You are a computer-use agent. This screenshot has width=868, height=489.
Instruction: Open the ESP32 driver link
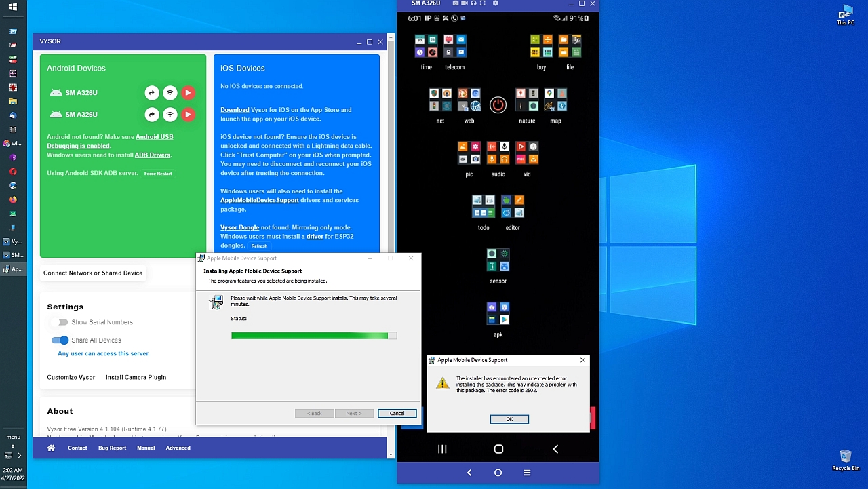point(315,237)
